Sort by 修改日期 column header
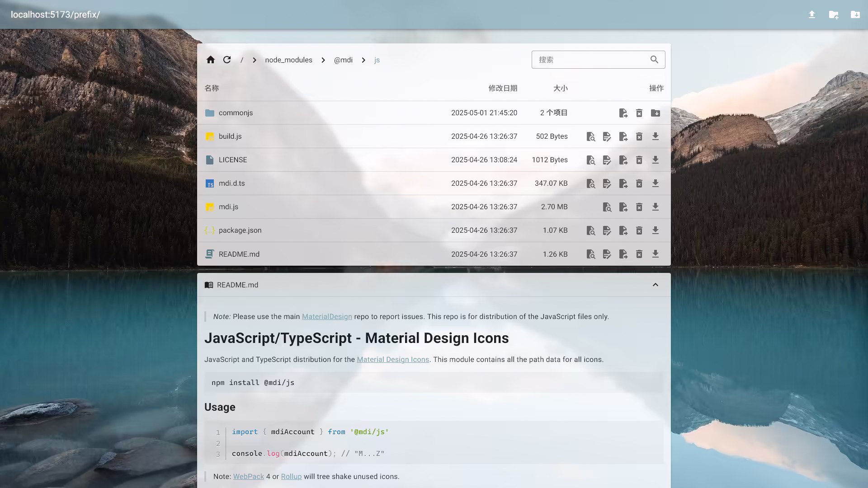 pos(503,88)
